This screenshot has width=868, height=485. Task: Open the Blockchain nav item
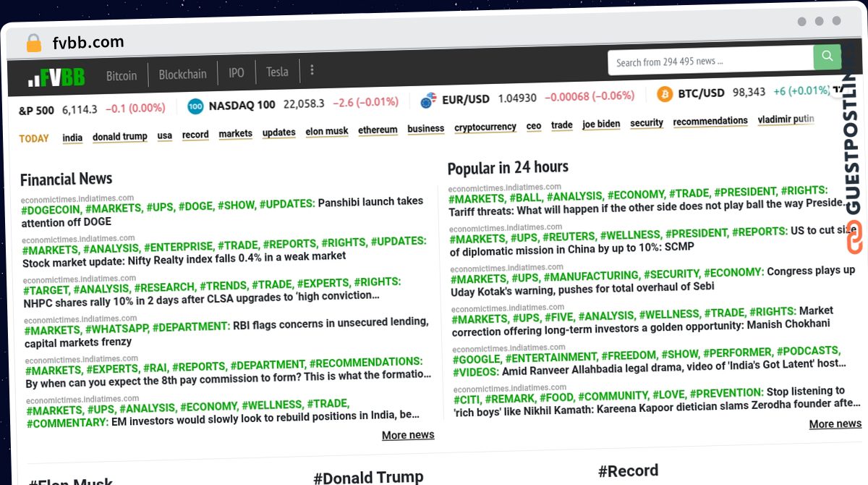tap(182, 74)
